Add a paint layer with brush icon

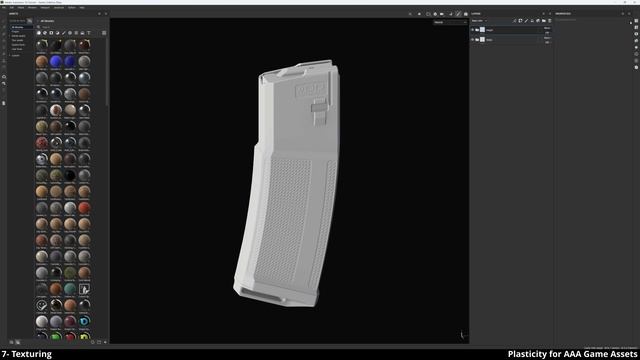[x=526, y=20]
